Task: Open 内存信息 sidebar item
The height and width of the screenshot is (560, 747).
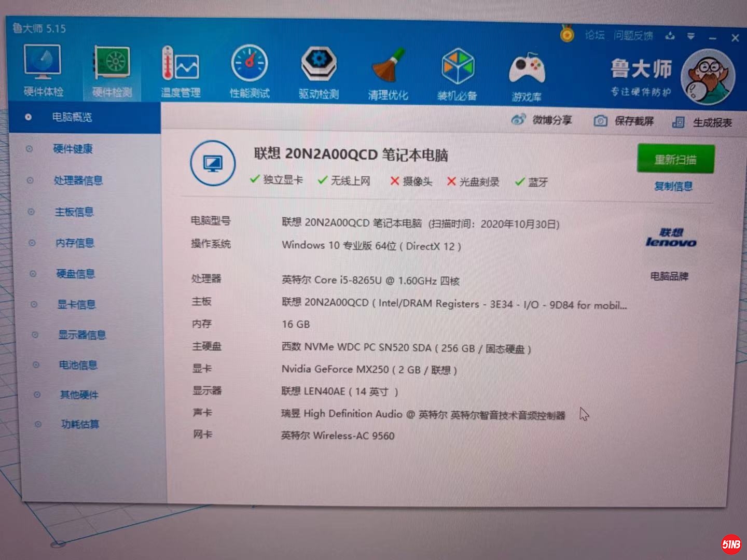Action: (75, 243)
